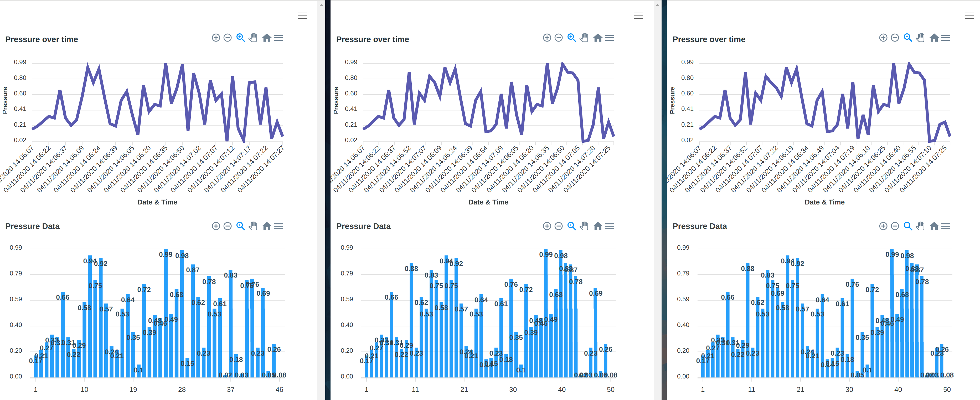Zoom out on right panel's Pressure Data chart
980x400 pixels.
(x=895, y=226)
